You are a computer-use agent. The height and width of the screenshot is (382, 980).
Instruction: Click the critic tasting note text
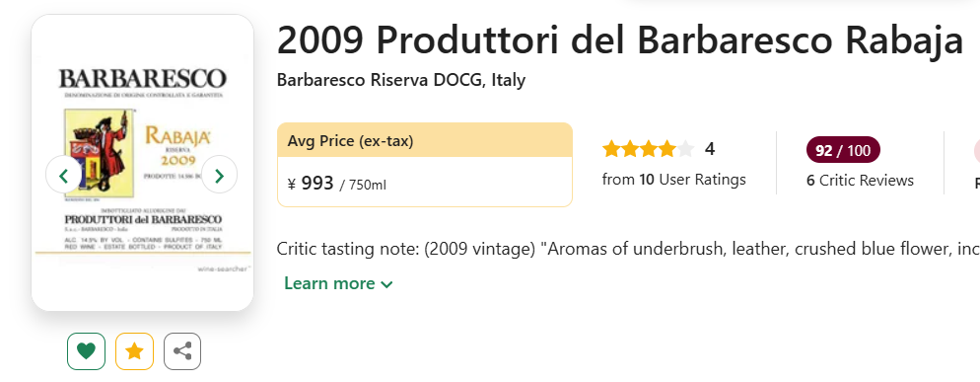coord(628,249)
